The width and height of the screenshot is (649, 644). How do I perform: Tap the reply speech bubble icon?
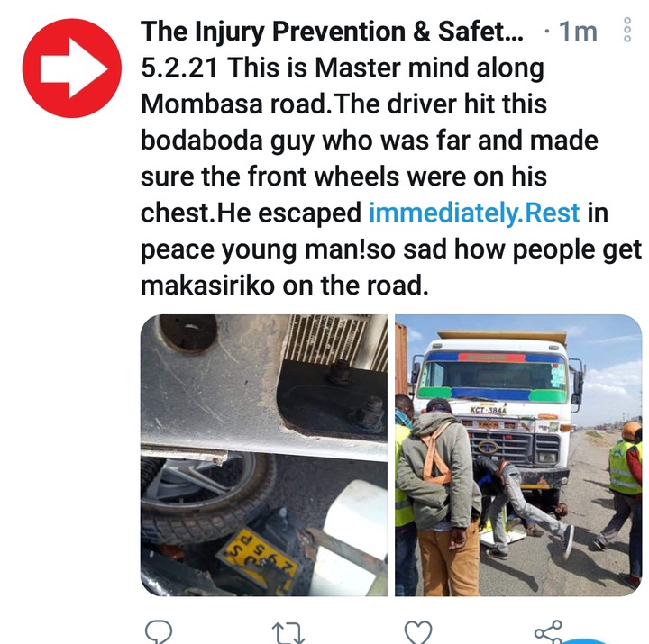pyautogui.click(x=159, y=632)
